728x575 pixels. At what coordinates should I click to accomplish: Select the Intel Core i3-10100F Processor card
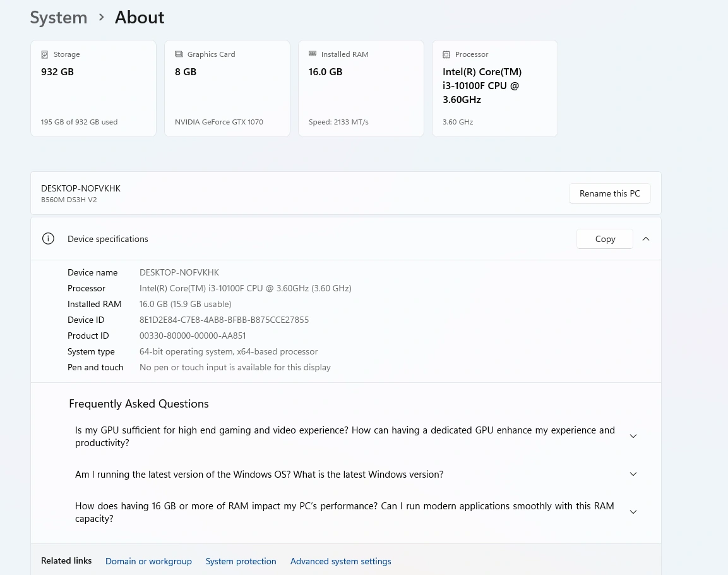494,88
